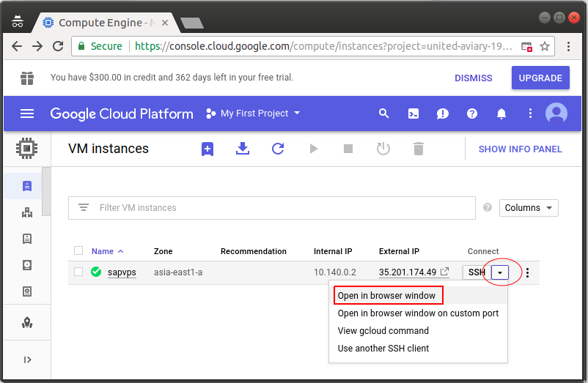Create a new VM instance icon
Viewport: 588px width, 383px height.
(x=207, y=149)
